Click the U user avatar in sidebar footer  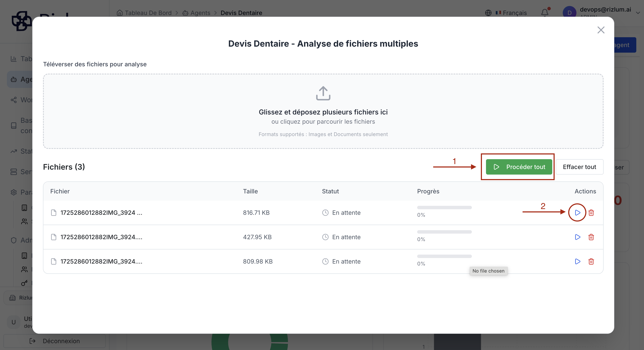[13, 322]
